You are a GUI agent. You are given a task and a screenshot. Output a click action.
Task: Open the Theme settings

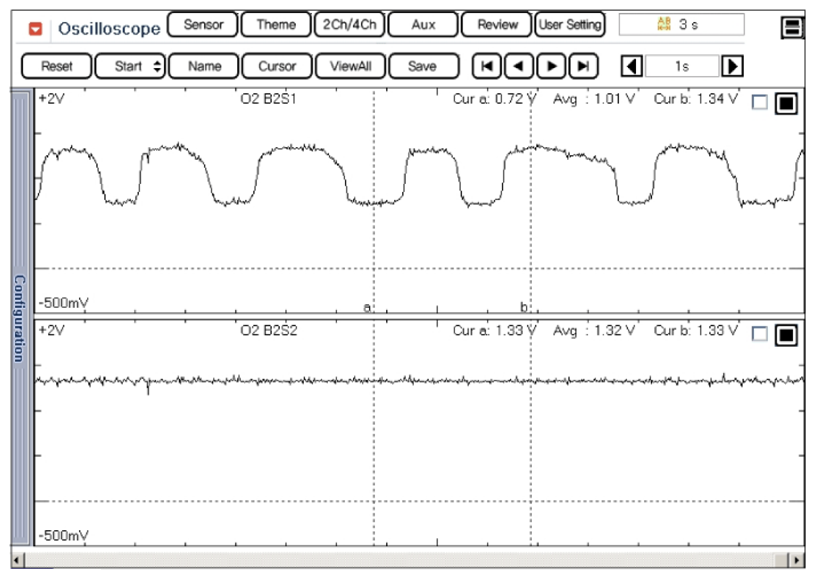(275, 25)
